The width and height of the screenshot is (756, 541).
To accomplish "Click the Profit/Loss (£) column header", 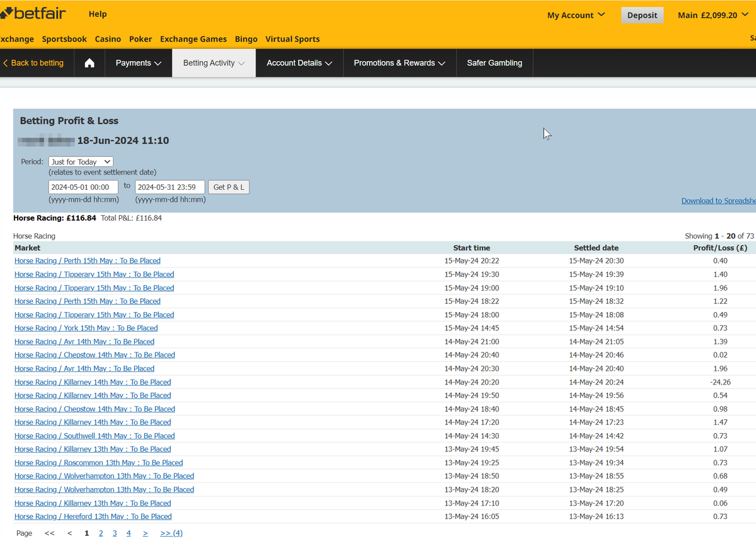I will click(720, 248).
